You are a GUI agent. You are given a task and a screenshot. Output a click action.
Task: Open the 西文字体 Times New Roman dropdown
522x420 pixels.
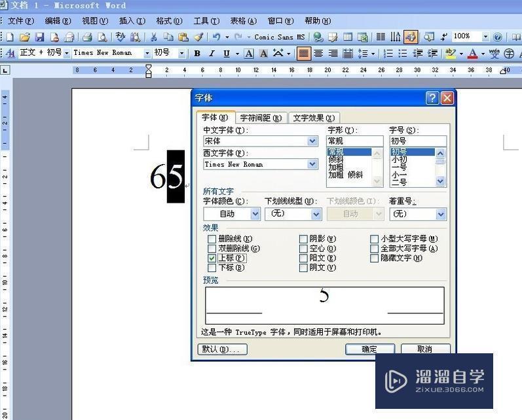click(312, 164)
